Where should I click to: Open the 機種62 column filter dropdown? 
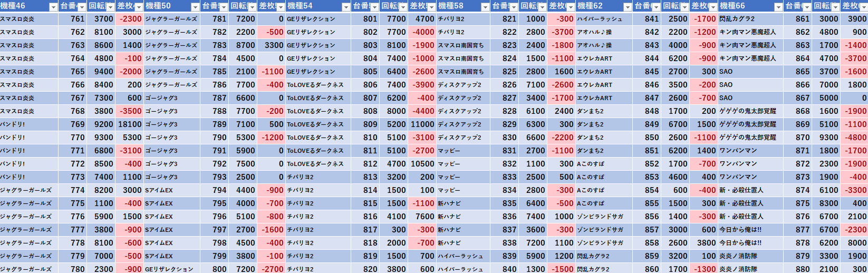coord(628,7)
